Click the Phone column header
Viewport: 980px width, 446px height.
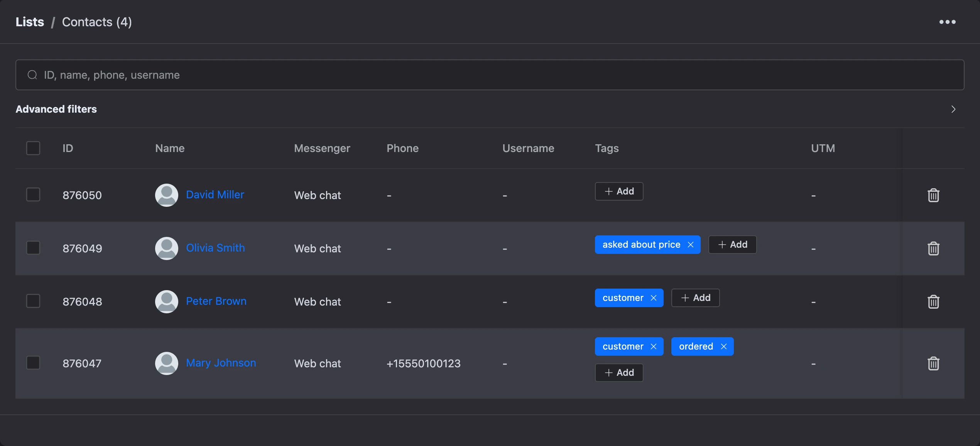point(402,148)
